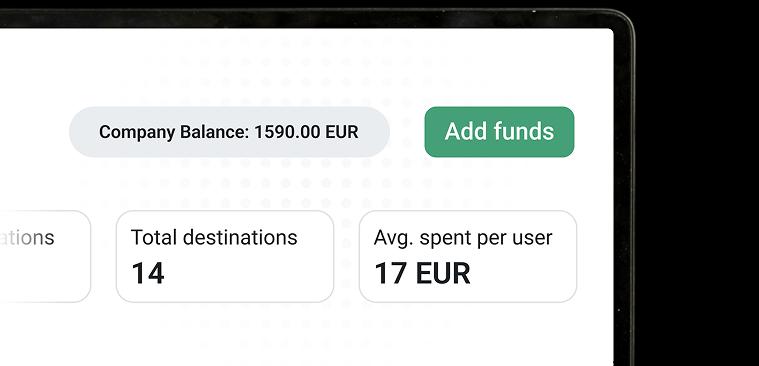759x366 pixels.
Task: Click the 1590.00 EUR balance amount
Action: tap(306, 132)
